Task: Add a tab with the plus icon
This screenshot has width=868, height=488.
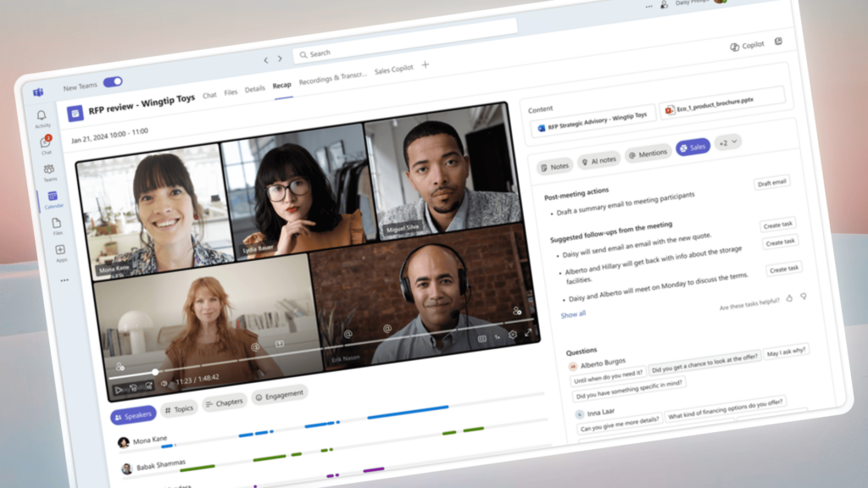Action: [426, 64]
